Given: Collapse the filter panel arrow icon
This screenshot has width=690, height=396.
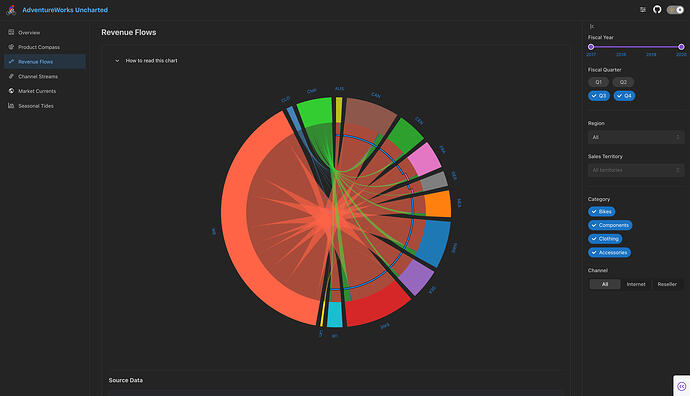Looking at the screenshot, I should (x=592, y=26).
